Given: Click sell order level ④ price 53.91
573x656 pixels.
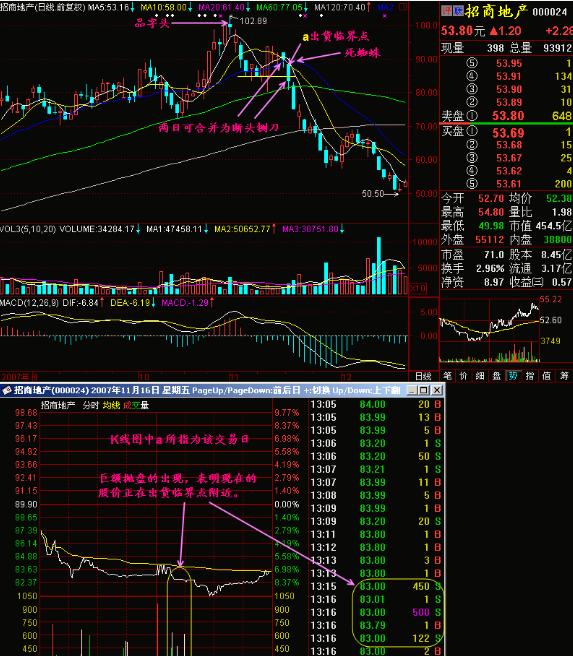Looking at the screenshot, I should coord(509,77).
